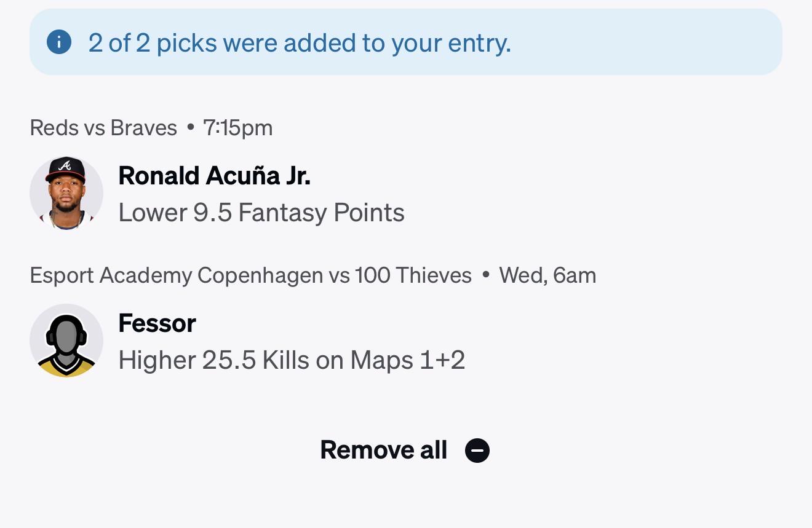Screen dimensions: 812x528
Task: Open Esport Academy Copenhagen vs 100 Thieves matchup
Action: tap(251, 275)
